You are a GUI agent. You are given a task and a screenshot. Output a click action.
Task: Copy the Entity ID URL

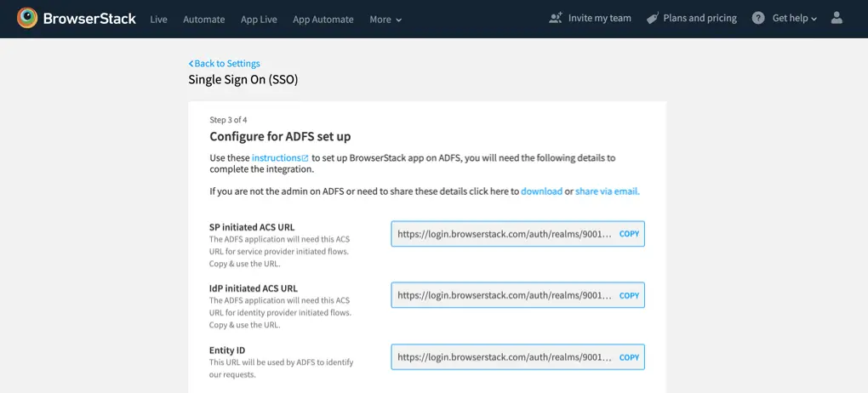[x=629, y=357]
